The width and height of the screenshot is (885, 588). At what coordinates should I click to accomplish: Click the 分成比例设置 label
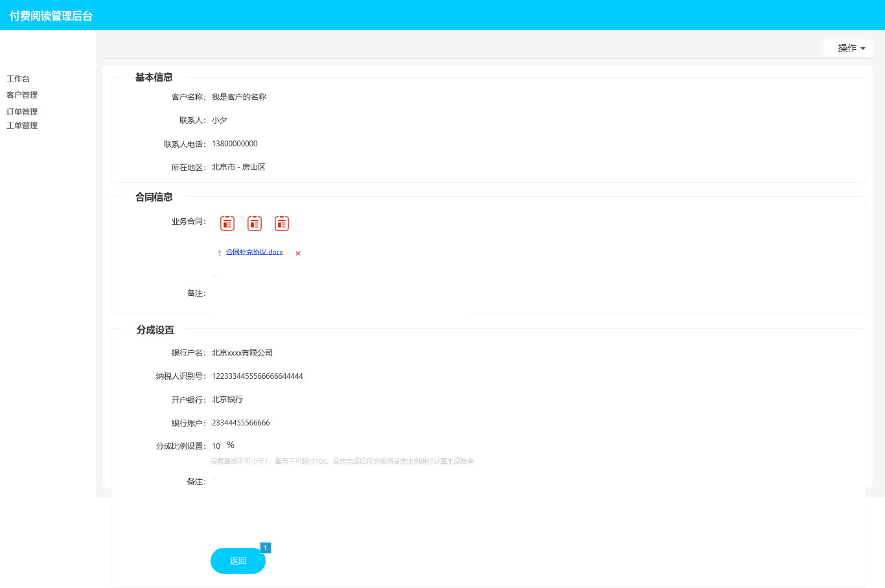click(181, 446)
